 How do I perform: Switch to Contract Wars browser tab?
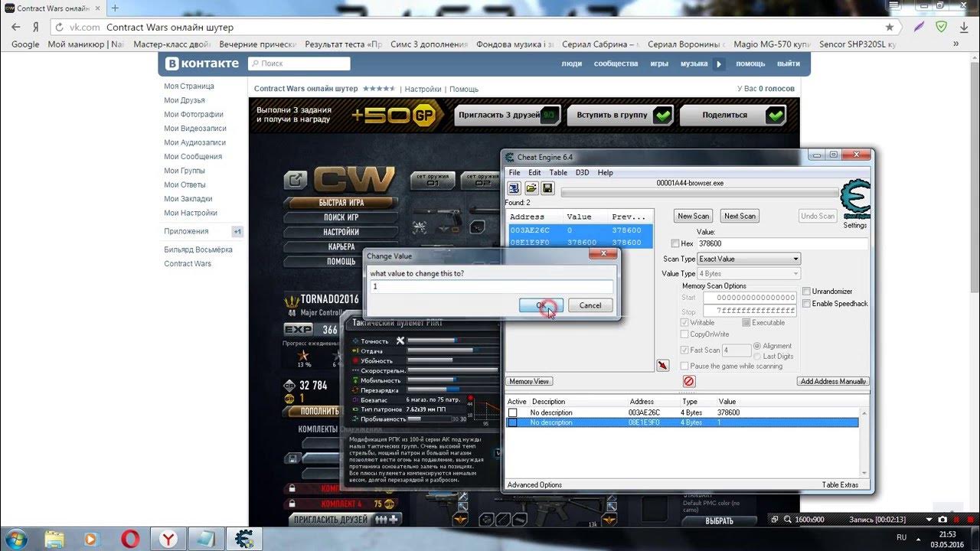pos(52,8)
